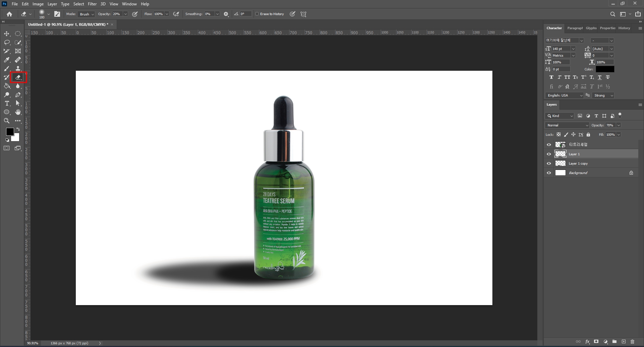Hide the Background layer
The image size is (644, 347).
549,173
